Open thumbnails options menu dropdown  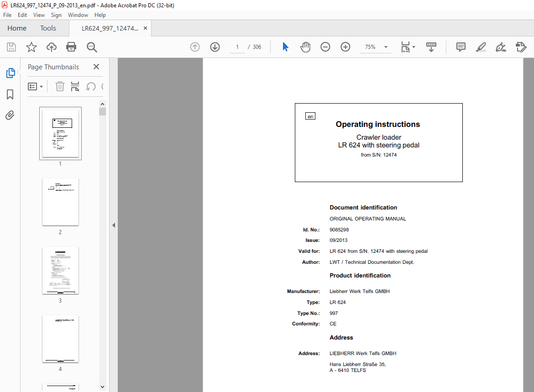pos(36,87)
